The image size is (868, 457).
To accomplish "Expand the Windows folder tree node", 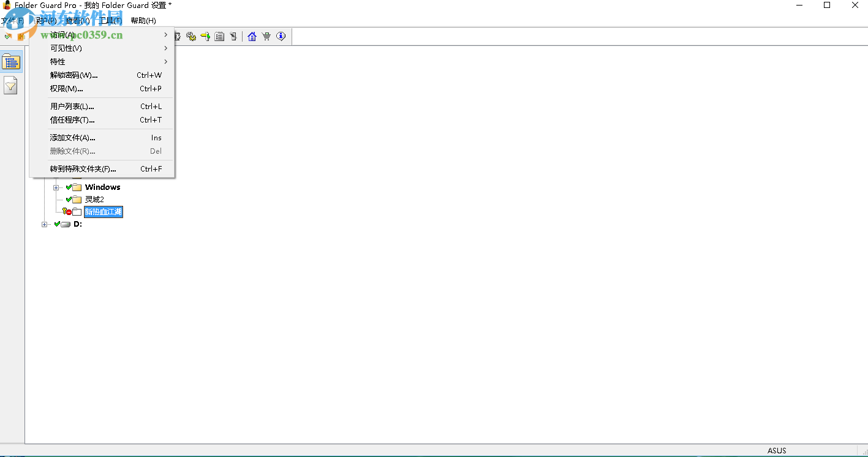I will [56, 187].
